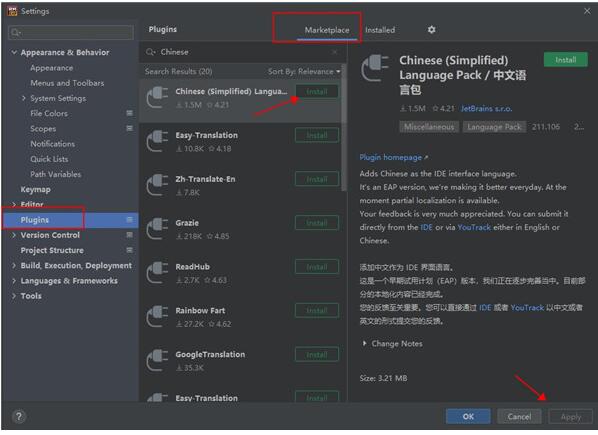598x435 pixels.
Task: Expand the Version Control node
Action: coord(14,235)
